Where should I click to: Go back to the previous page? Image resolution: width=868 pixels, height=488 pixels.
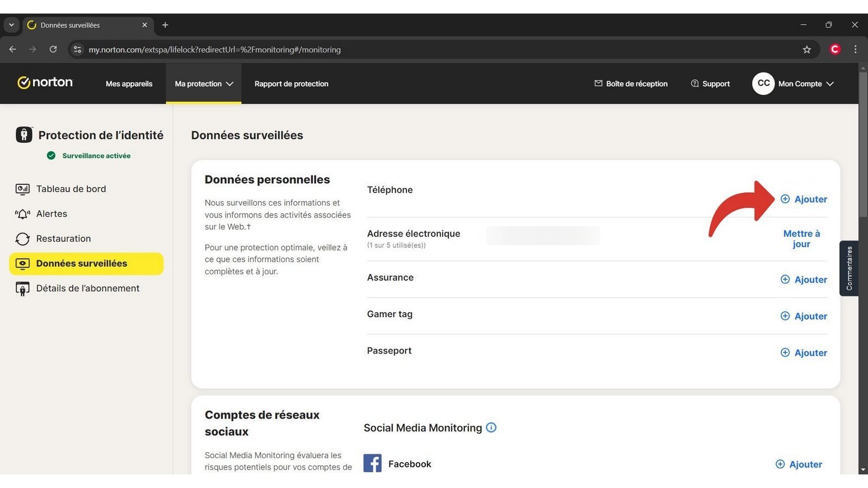tap(12, 49)
